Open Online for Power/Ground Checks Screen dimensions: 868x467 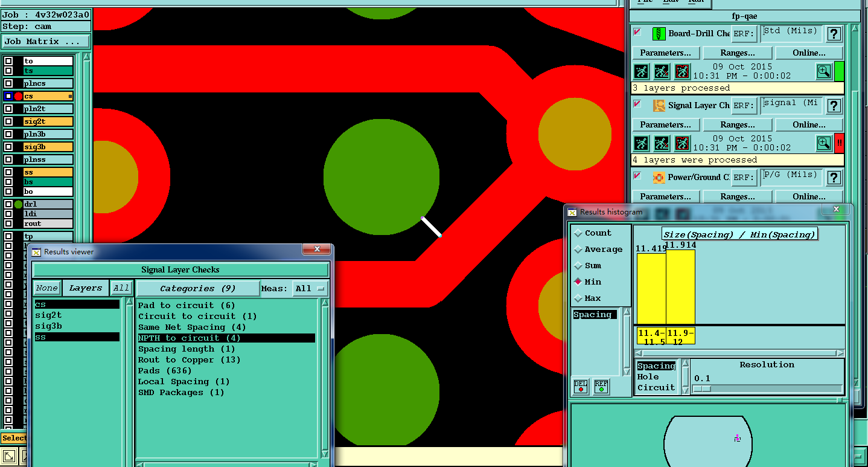(809, 197)
